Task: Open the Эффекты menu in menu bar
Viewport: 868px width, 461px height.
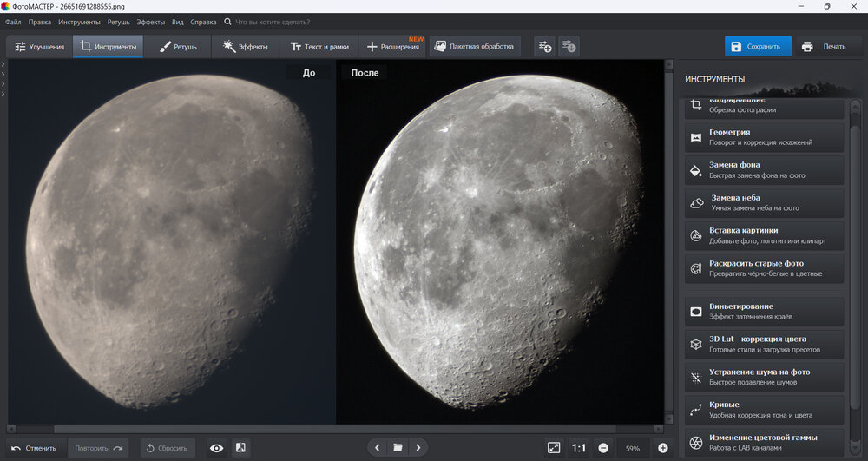Action: tap(151, 21)
